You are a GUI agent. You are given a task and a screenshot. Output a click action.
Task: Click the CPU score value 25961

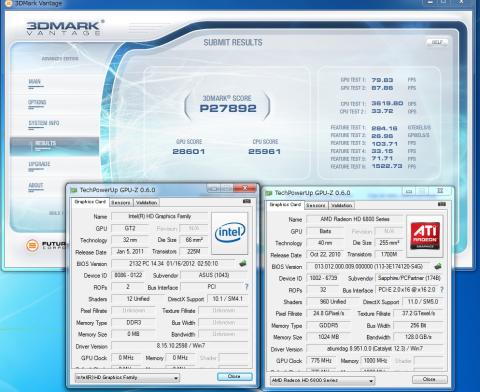(x=265, y=152)
